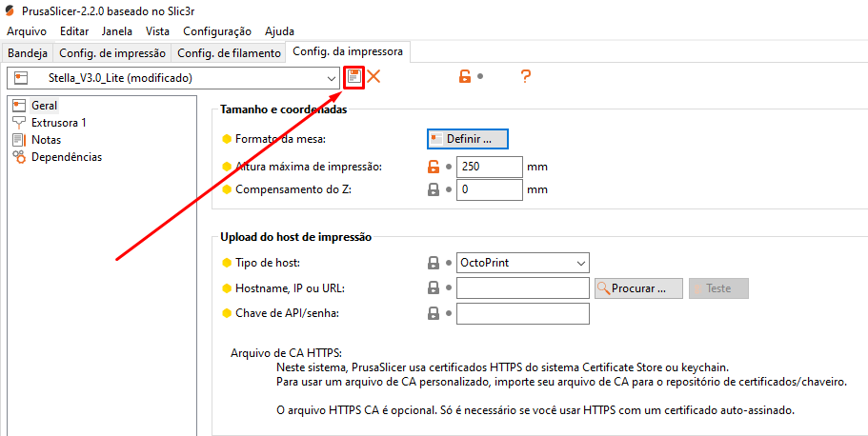Click the PrusaSlicer logo in title bar
The image size is (868, 436).
10,10
